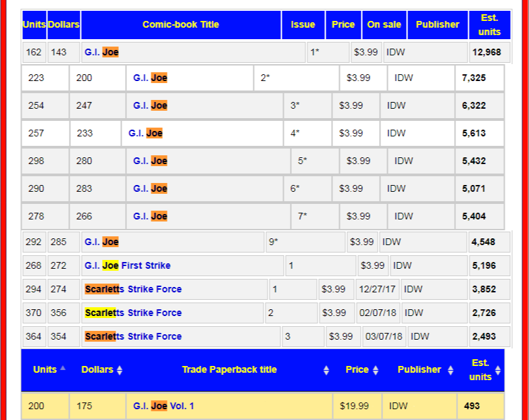Click the Issue column header
The image size is (529, 420).
303,24
